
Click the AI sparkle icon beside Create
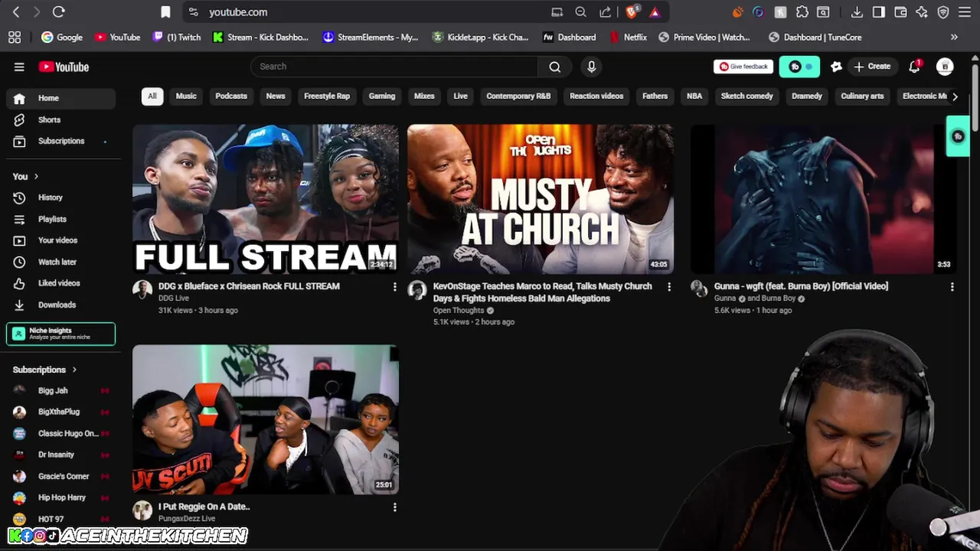(836, 67)
